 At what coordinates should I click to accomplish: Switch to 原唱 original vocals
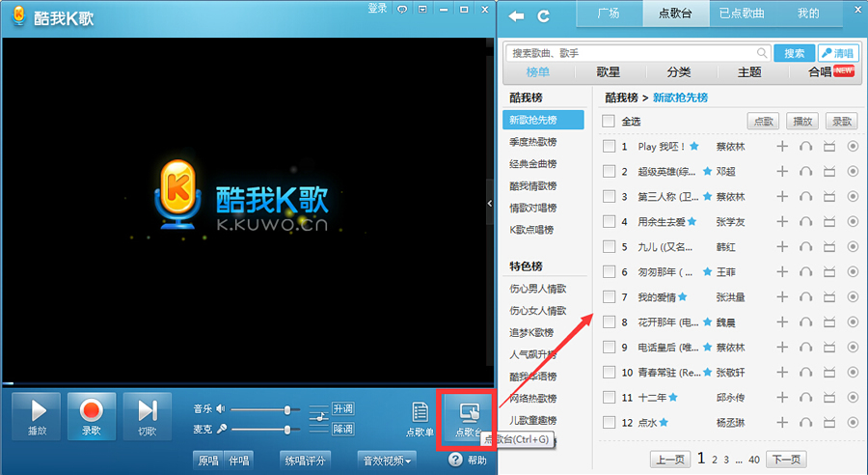(208, 461)
